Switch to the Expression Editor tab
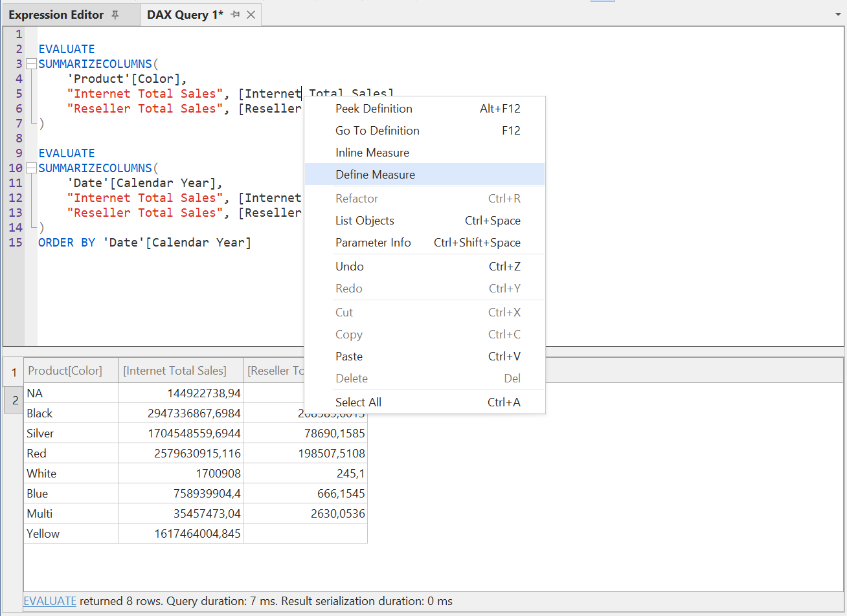The width and height of the screenshot is (847, 616). (x=57, y=15)
